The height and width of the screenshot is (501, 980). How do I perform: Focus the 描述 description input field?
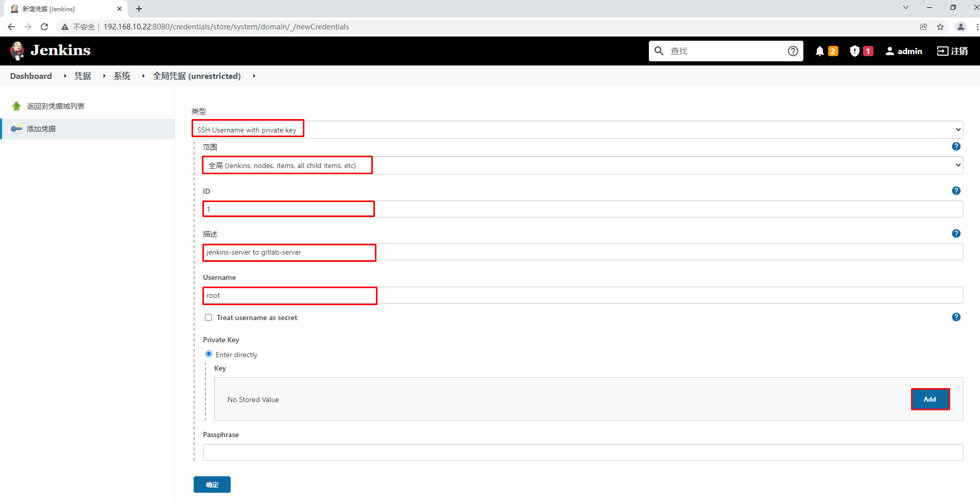[x=583, y=252]
